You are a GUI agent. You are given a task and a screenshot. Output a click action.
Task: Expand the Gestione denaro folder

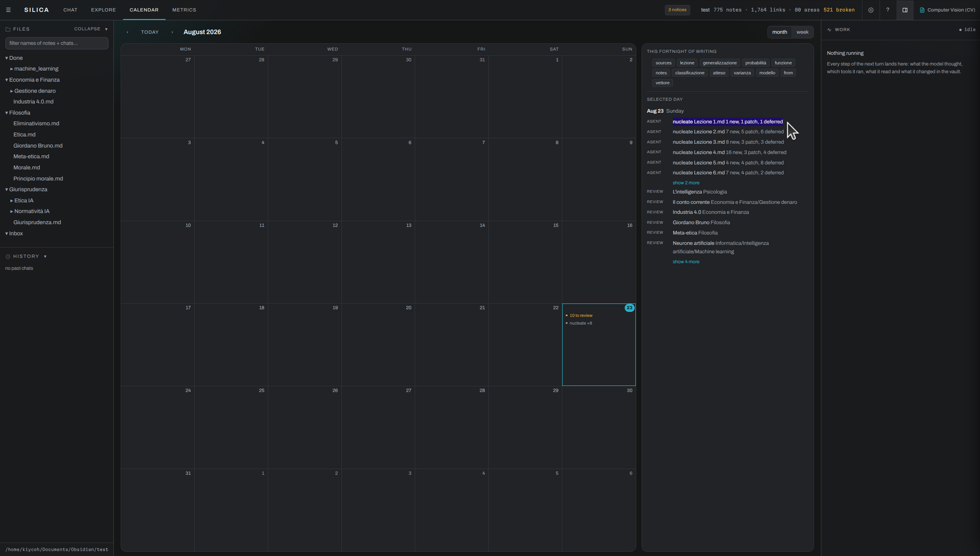pos(33,91)
